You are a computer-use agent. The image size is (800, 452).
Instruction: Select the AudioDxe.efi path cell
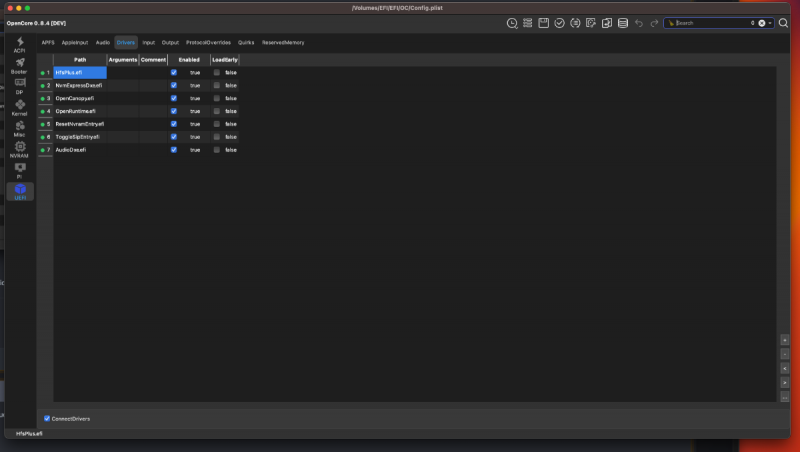tap(80, 149)
